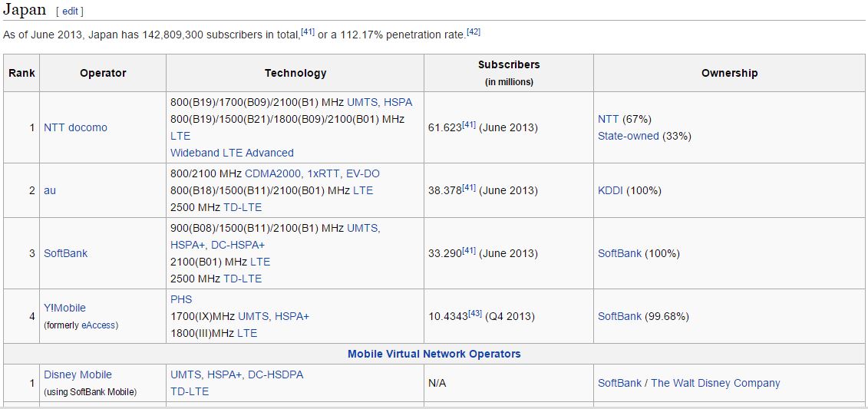This screenshot has height=409, width=868.
Task: Click the Subscribers (in millions) column header
Action: tap(509, 73)
